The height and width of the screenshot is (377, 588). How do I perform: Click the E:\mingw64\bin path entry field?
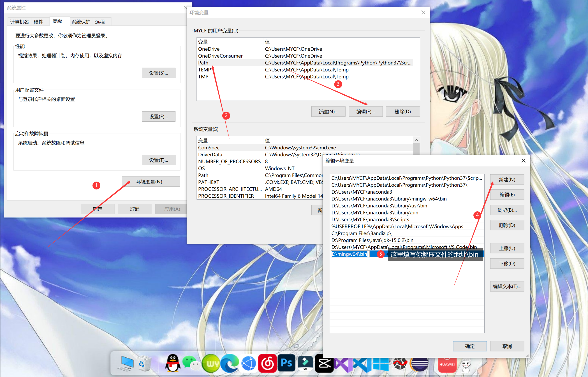(x=349, y=254)
